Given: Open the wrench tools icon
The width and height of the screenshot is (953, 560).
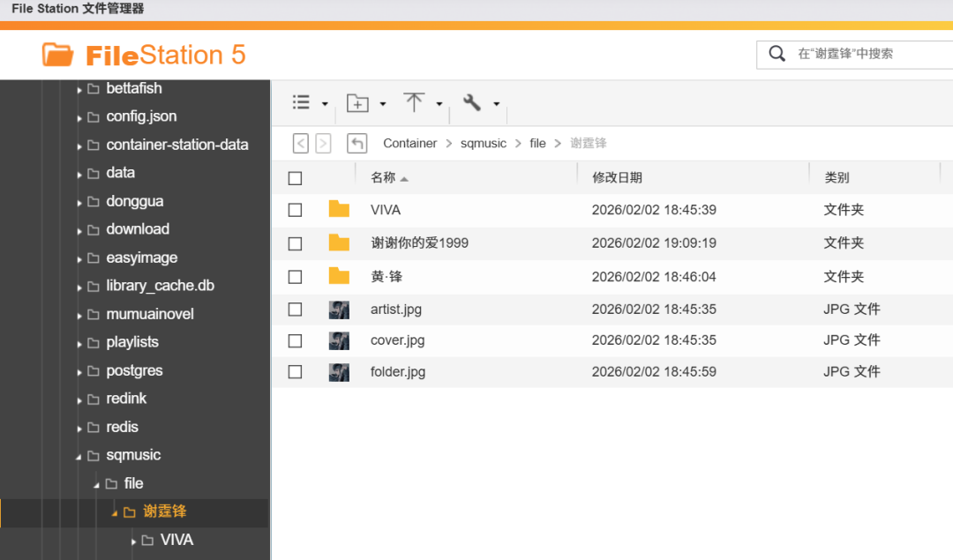Looking at the screenshot, I should (472, 103).
